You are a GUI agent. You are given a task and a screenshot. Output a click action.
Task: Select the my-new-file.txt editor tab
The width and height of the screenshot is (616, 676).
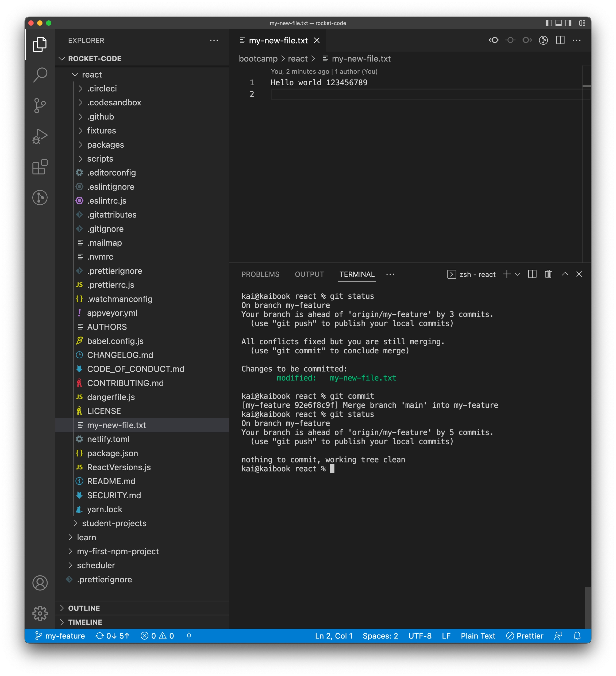click(278, 41)
